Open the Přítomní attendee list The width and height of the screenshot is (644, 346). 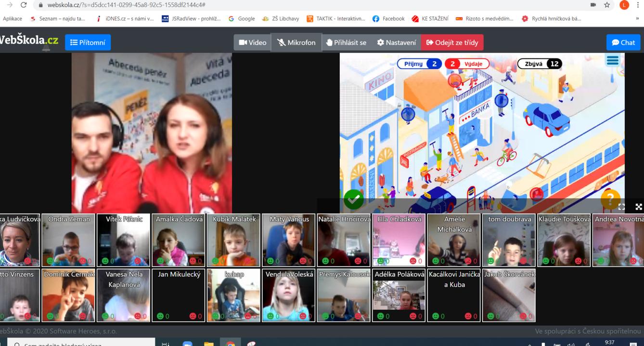pos(88,42)
